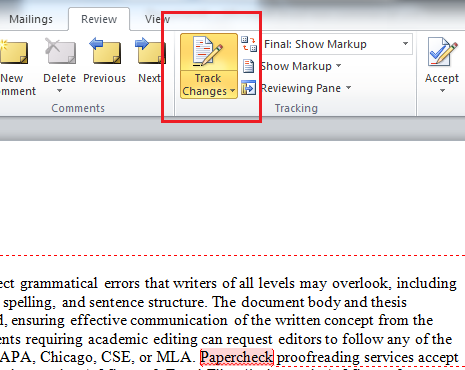The image size is (465, 370).
Task: Click the word proofreading in the document
Action: point(318,358)
